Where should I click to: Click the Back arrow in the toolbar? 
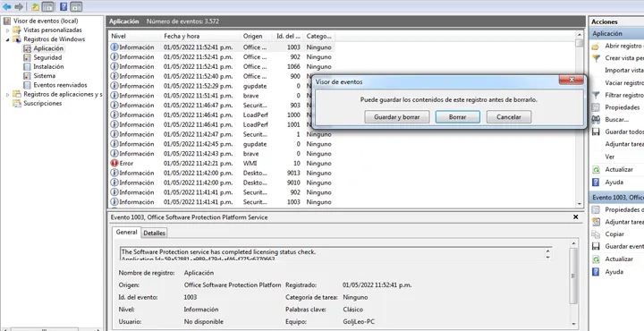click(x=6, y=6)
